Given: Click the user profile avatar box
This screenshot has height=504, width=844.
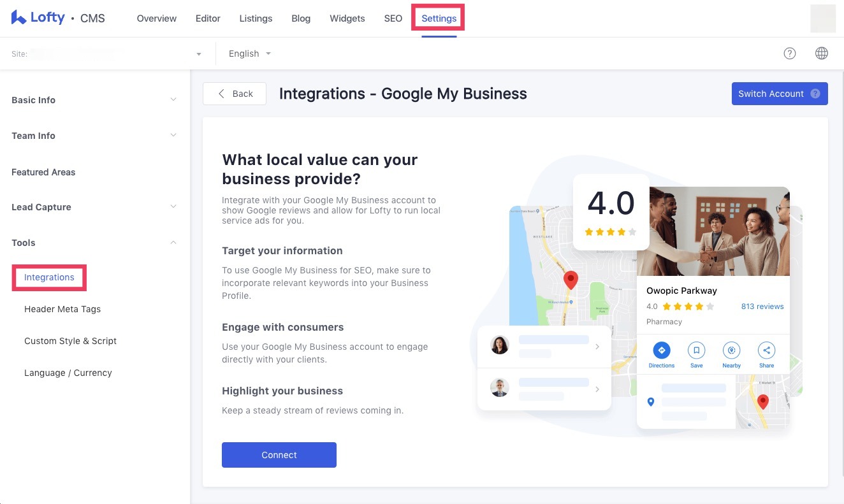Looking at the screenshot, I should click(823, 18).
